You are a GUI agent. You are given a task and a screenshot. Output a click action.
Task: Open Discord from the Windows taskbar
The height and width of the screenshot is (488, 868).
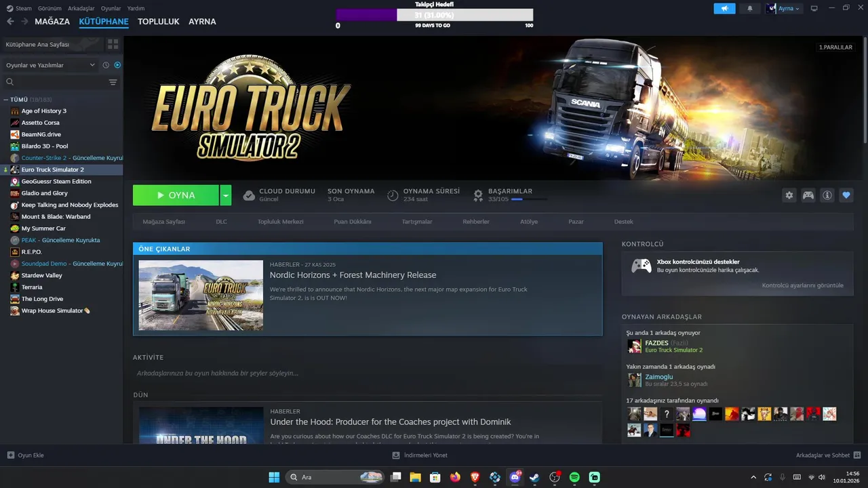click(515, 477)
